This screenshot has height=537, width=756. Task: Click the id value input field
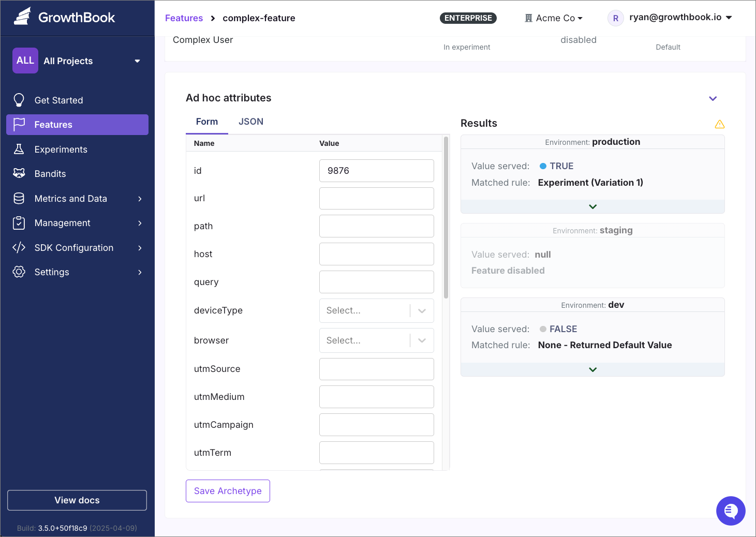click(376, 171)
